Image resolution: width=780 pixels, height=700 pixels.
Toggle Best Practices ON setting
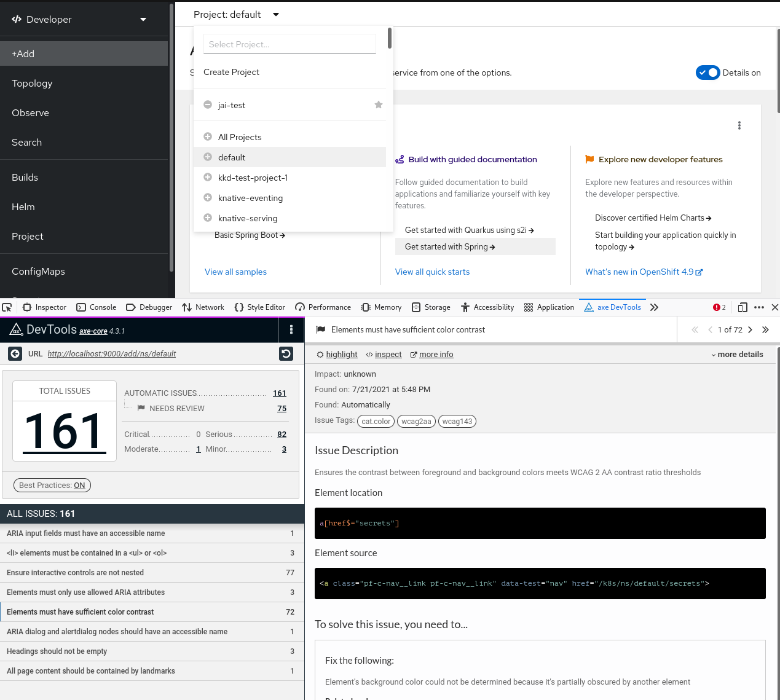(x=52, y=486)
